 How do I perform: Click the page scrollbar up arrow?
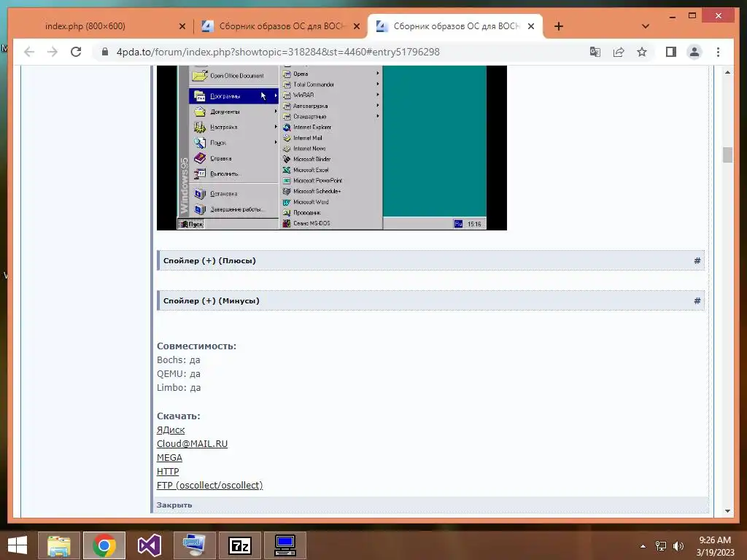(727, 72)
